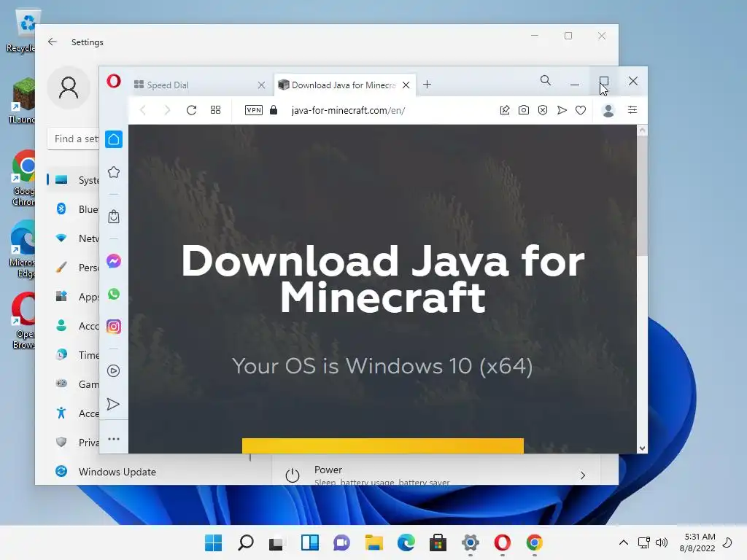The image size is (747, 560).
Task: Select Personalization in Settings sidebar
Action: [x=73, y=268]
